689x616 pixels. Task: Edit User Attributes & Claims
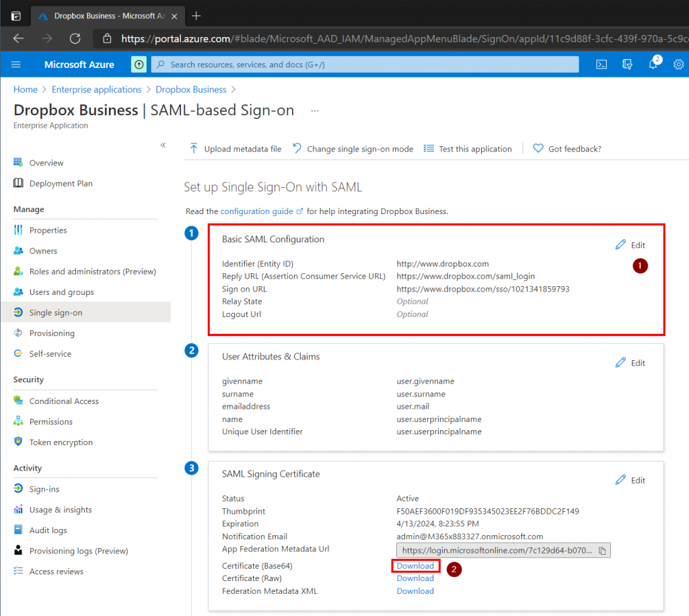(630, 363)
